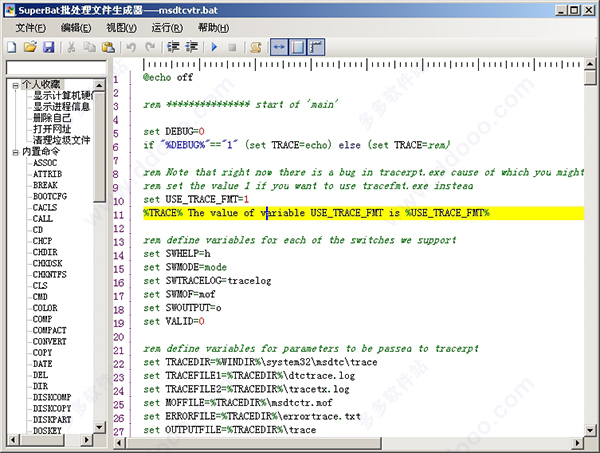Select the ASSOC command

click(45, 163)
